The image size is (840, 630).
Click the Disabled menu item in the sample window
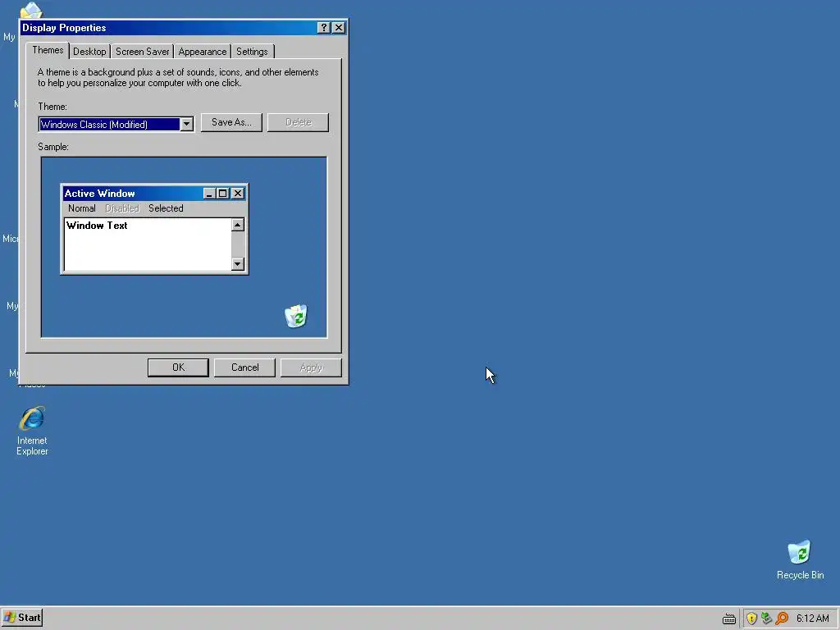pos(122,208)
